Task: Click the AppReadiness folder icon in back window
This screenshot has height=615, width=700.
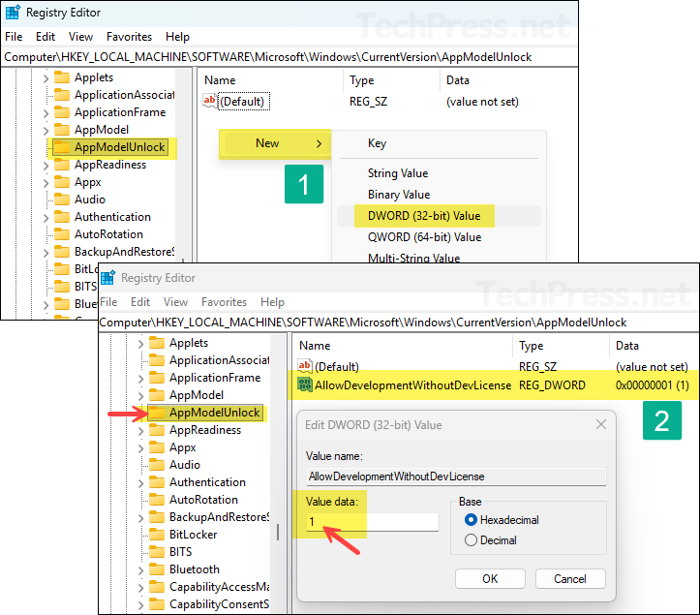Action: (62, 165)
